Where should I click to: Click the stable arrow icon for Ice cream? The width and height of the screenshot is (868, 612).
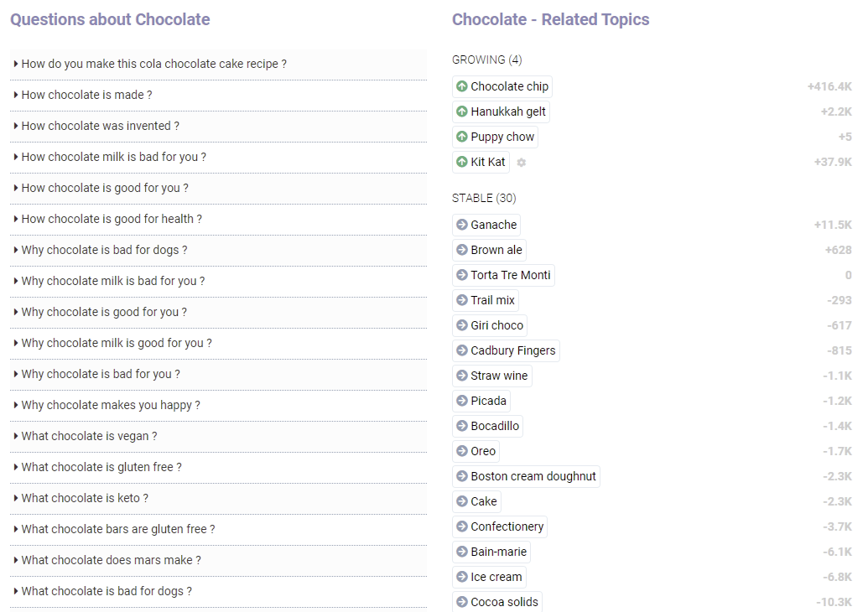pyautogui.click(x=462, y=577)
